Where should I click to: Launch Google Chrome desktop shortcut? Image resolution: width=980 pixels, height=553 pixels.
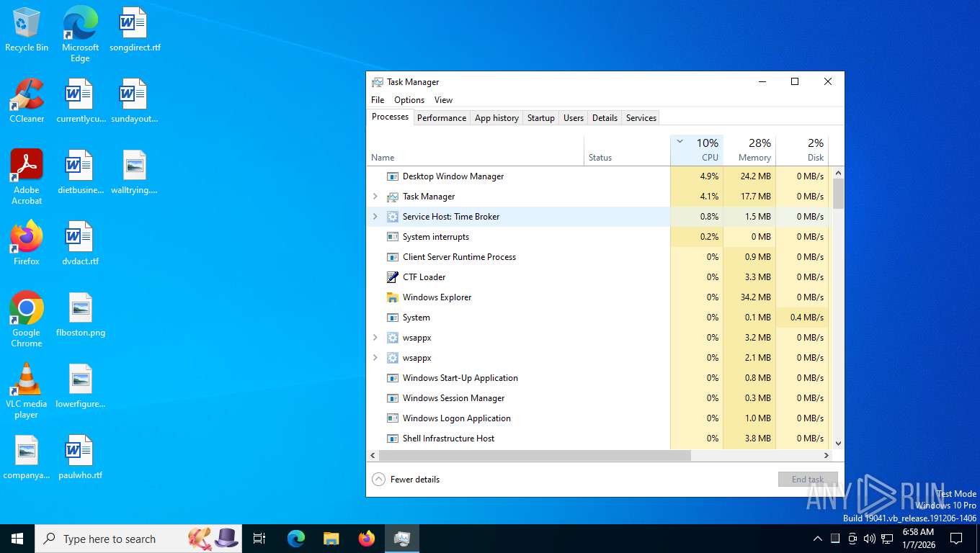point(27,320)
